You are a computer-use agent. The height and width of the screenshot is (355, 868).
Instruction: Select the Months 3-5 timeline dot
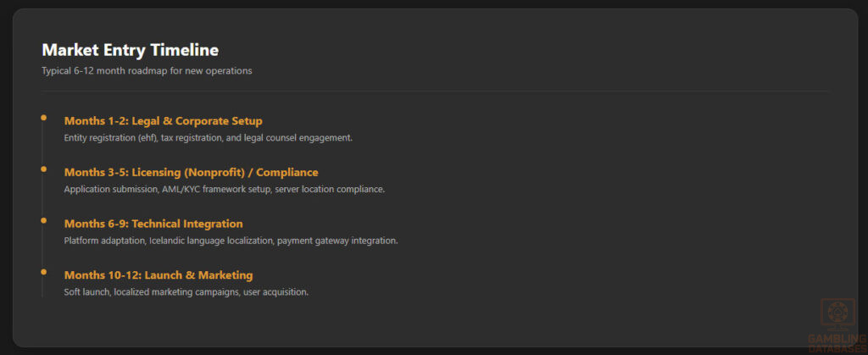[44, 169]
